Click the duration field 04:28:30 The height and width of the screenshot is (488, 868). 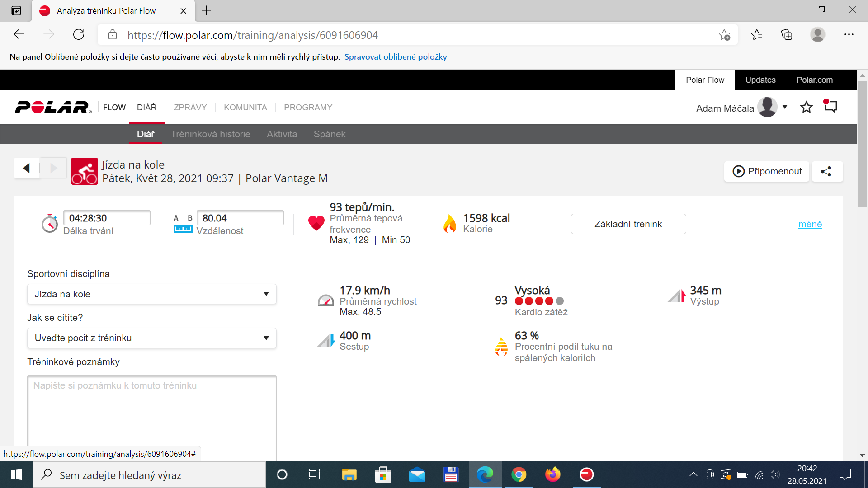[x=107, y=218]
